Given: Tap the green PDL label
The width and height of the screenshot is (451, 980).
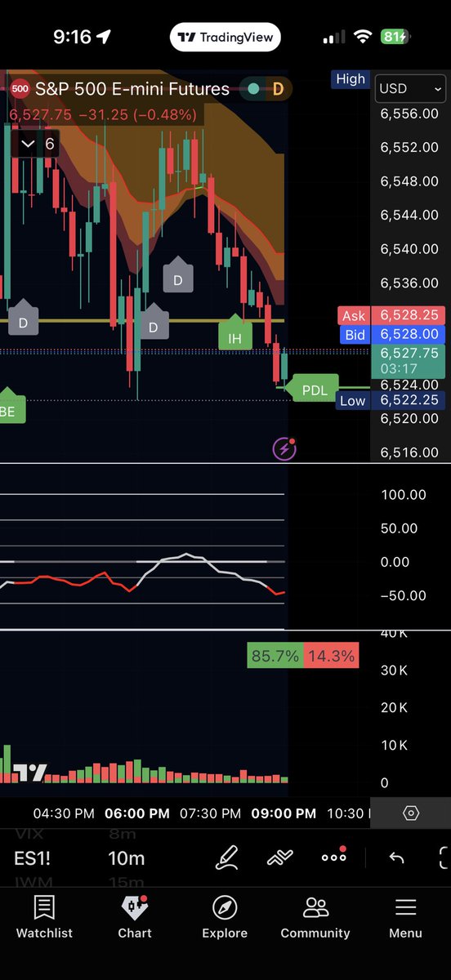Looking at the screenshot, I should coord(314,390).
